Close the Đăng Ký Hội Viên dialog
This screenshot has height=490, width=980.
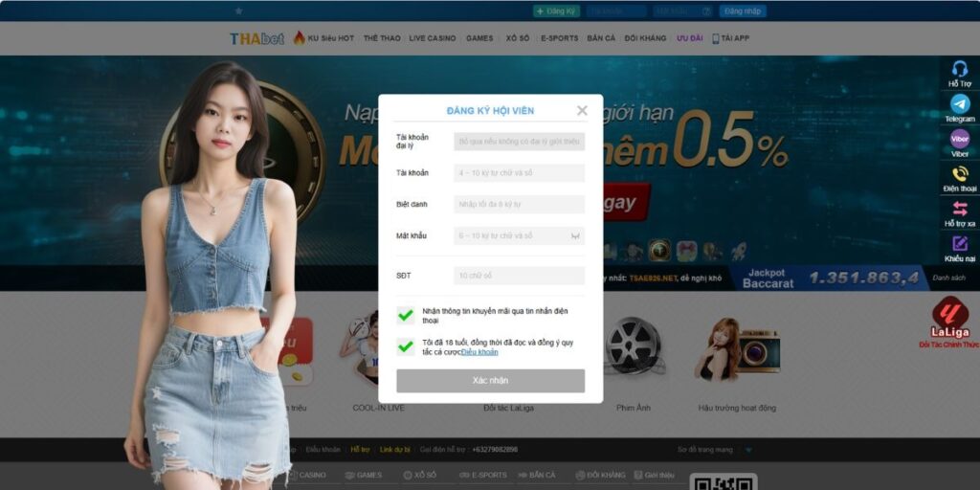[582, 110]
